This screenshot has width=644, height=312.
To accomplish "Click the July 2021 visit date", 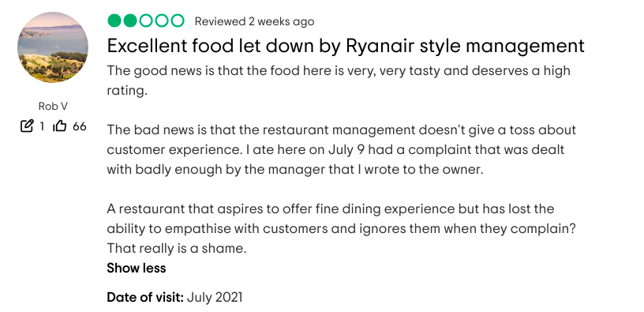I will 215,297.
